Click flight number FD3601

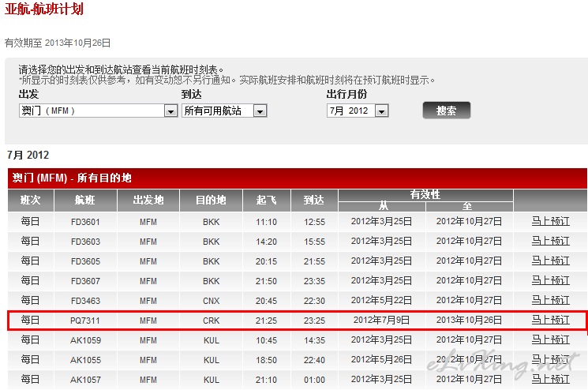(85, 222)
